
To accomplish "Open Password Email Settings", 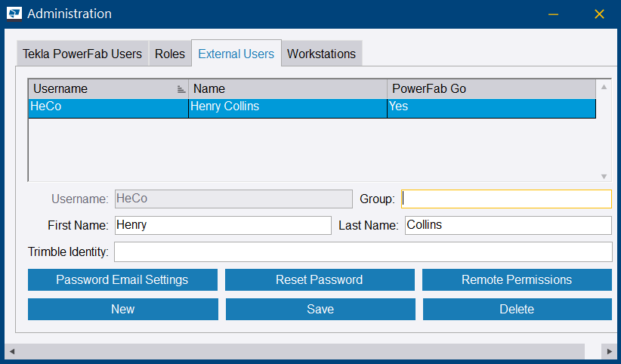I will 122,279.
